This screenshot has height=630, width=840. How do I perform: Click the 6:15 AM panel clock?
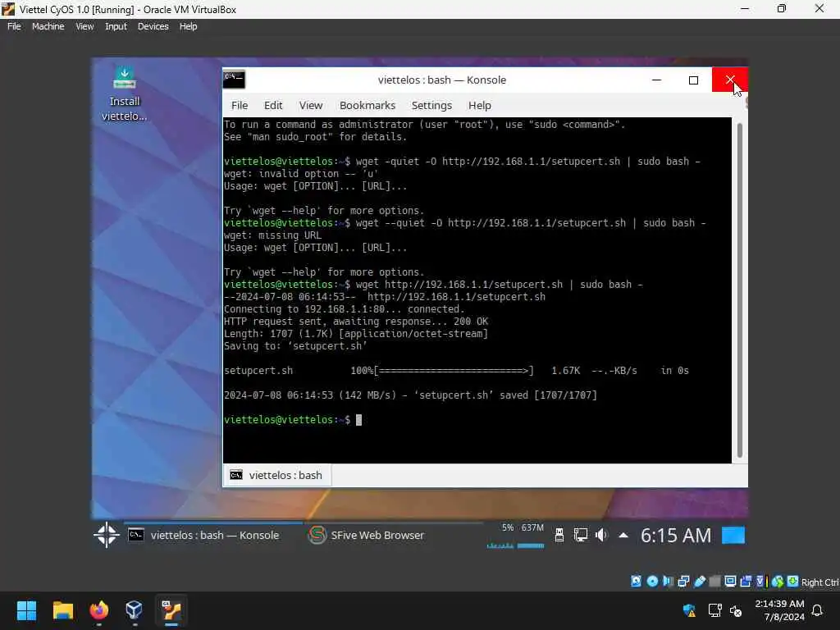tap(676, 535)
